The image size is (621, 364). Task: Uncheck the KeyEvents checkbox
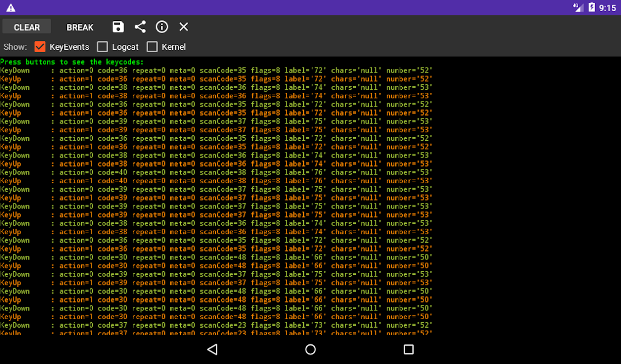[41, 47]
